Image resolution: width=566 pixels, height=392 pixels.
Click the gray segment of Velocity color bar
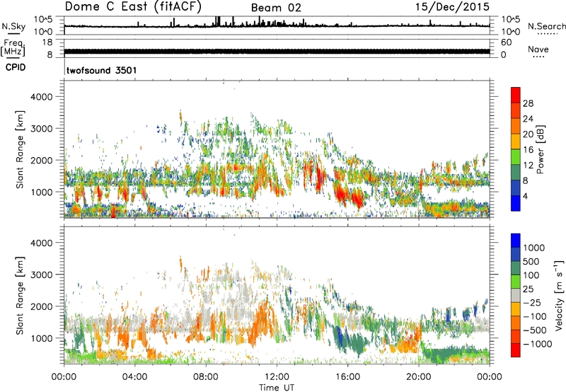point(516,295)
